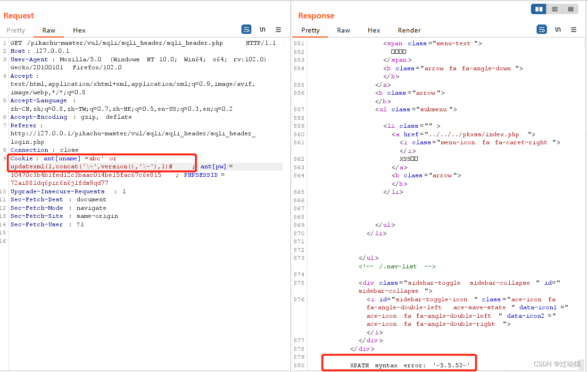The image size is (588, 372).
Task: Click the GET request line text
Action: 143,43
